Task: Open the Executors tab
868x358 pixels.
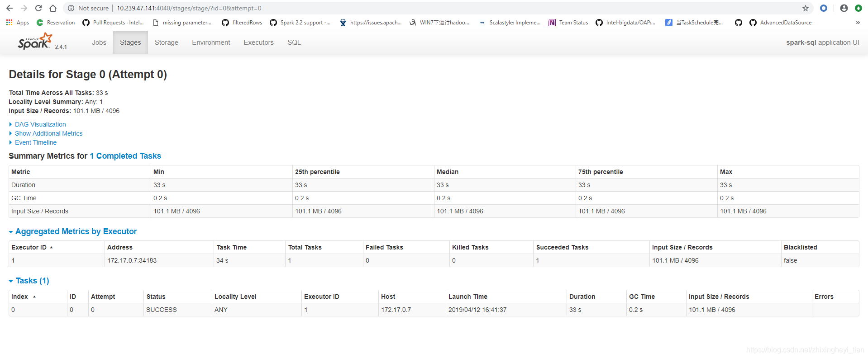Action: pyautogui.click(x=258, y=42)
